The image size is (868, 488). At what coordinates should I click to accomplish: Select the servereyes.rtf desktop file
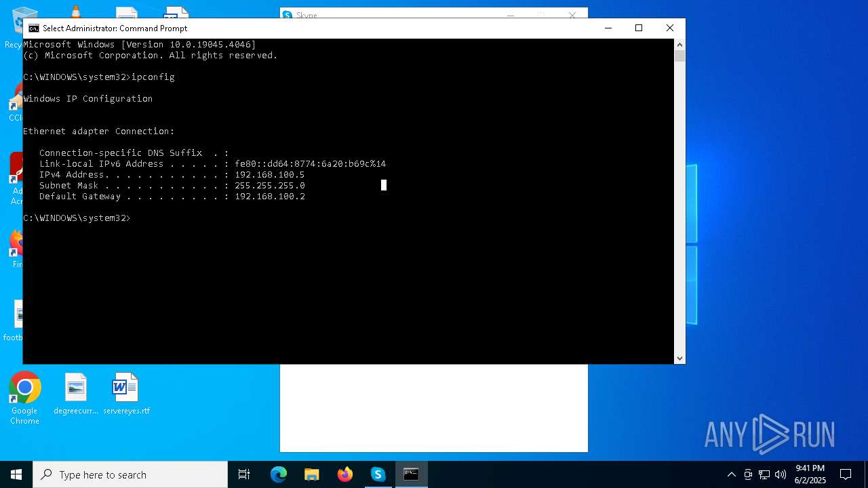tap(126, 394)
